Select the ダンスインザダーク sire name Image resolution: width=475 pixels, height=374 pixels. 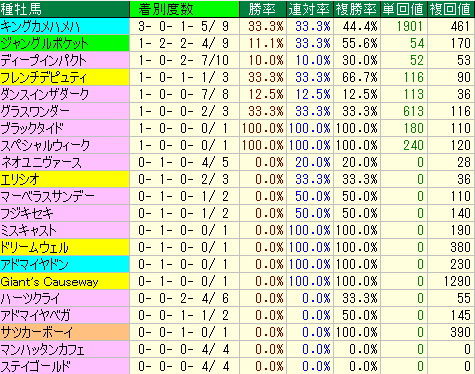pos(45,94)
